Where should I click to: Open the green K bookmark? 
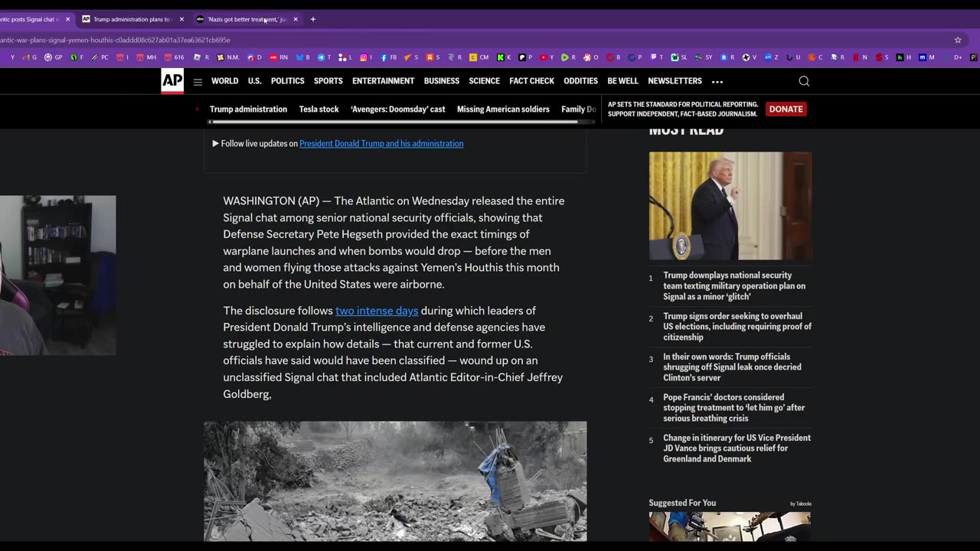[503, 57]
